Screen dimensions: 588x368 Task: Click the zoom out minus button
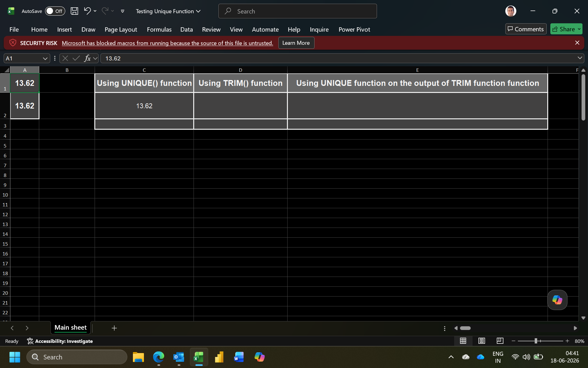coord(513,341)
